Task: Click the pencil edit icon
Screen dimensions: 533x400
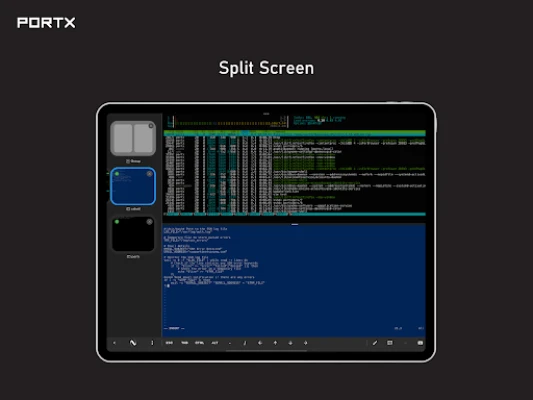Action: click(x=375, y=343)
